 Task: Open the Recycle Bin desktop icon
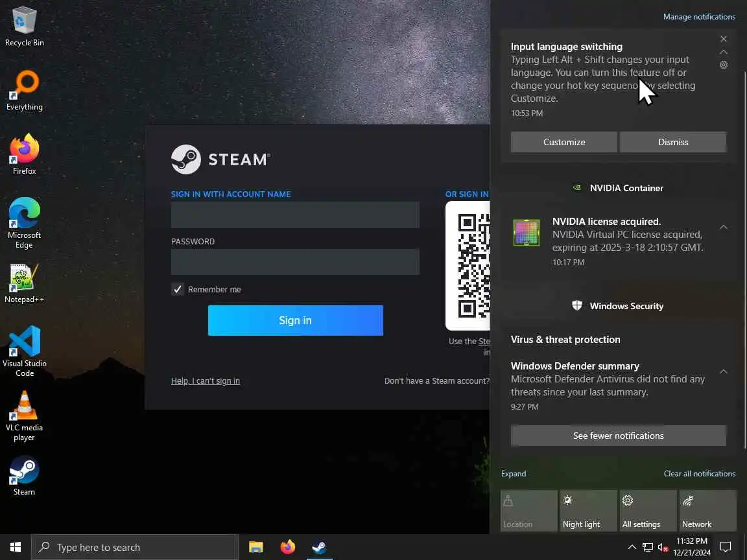[x=24, y=27]
